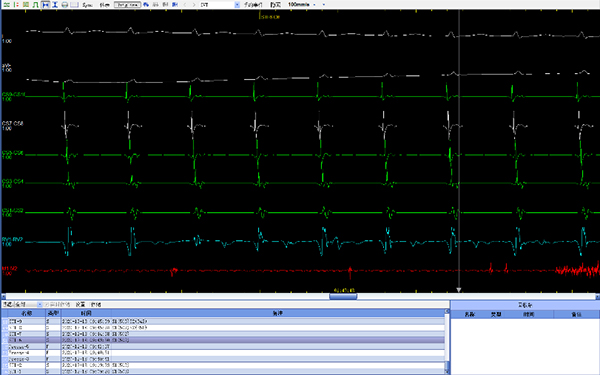Toggle the greyed checkbox in event list toolbar

click(x=47, y=305)
